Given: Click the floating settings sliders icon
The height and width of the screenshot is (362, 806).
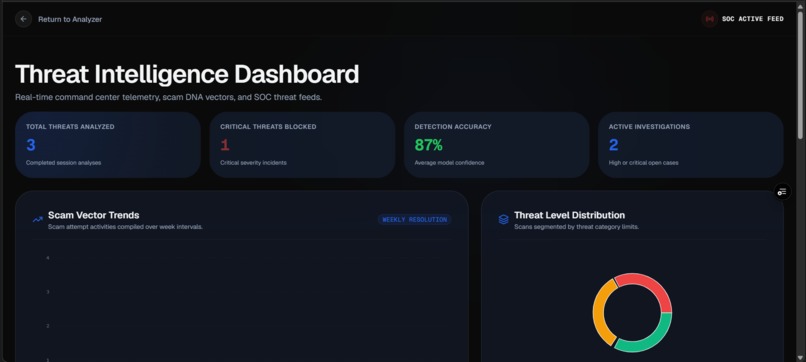Looking at the screenshot, I should coord(782,192).
